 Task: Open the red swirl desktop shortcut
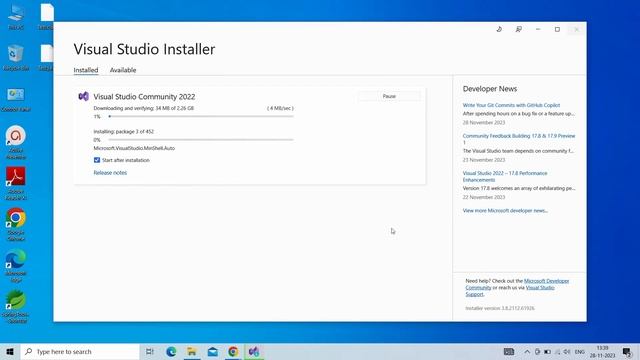click(x=16, y=142)
